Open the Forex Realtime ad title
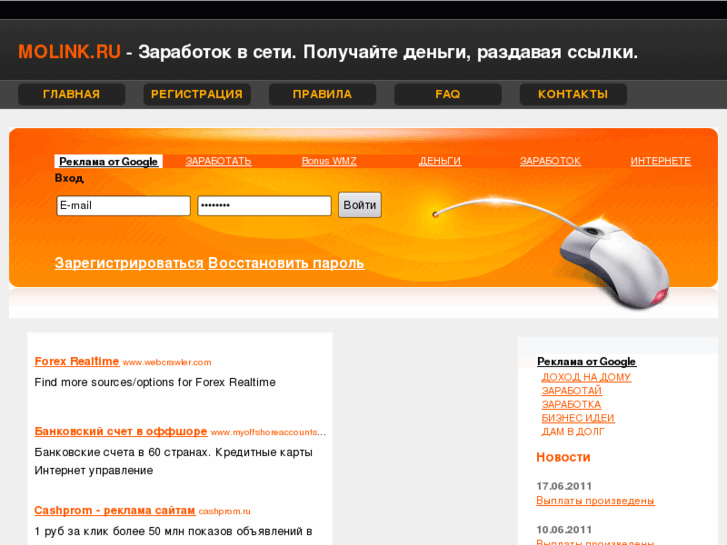The image size is (727, 545). tap(77, 361)
